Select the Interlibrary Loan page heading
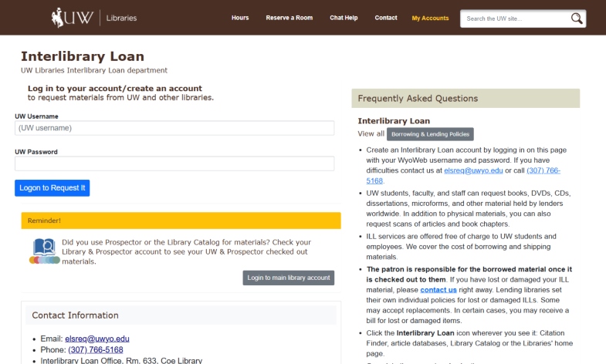The width and height of the screenshot is (606, 364). [x=83, y=56]
